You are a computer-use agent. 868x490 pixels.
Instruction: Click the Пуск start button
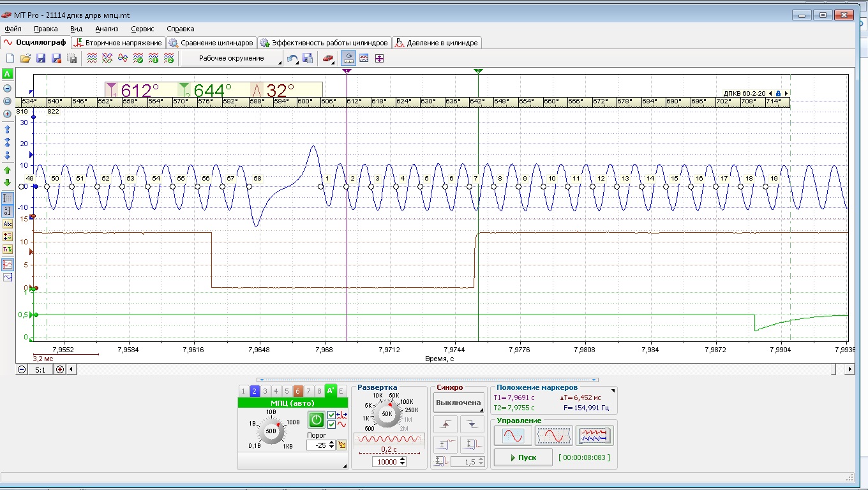[x=523, y=457]
